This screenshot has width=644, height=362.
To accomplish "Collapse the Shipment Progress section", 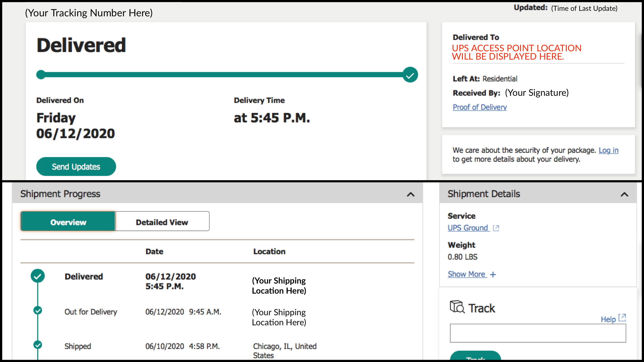I will point(411,194).
